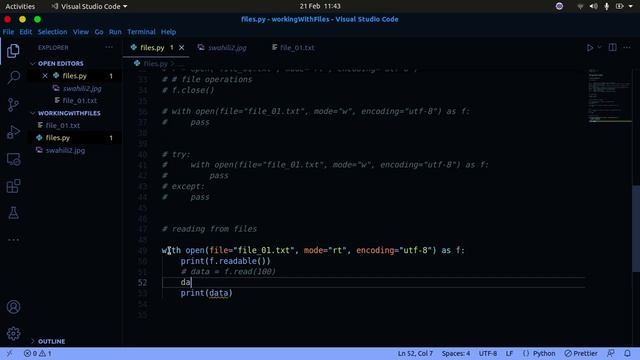Click the battery icon in top bar
640x360 pixels.
pyautogui.click(x=619, y=6)
